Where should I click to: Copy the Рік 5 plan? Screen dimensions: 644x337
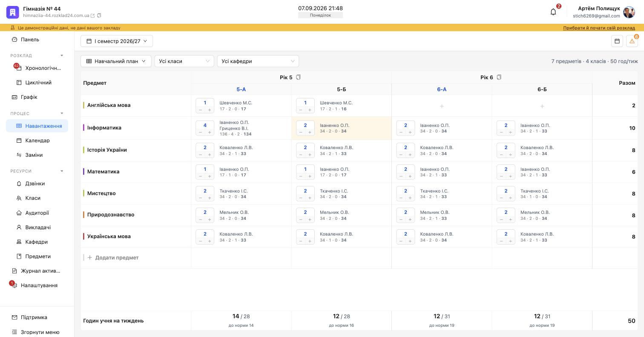(298, 77)
